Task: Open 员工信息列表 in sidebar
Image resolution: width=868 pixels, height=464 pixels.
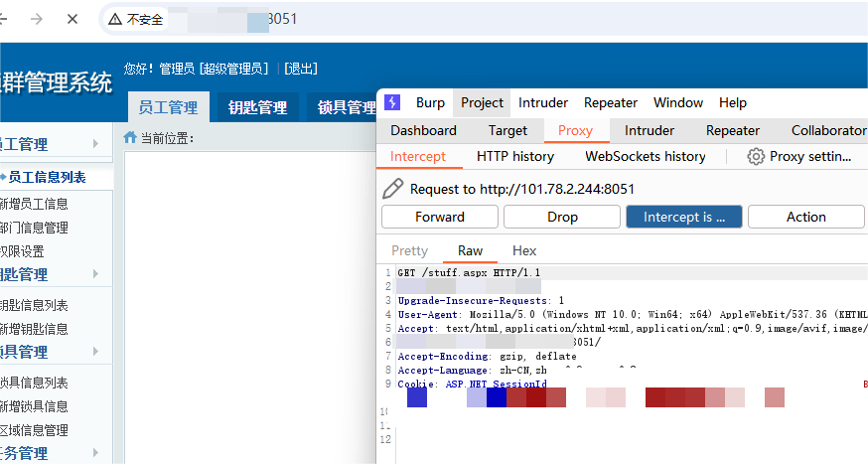Action: coord(47,178)
